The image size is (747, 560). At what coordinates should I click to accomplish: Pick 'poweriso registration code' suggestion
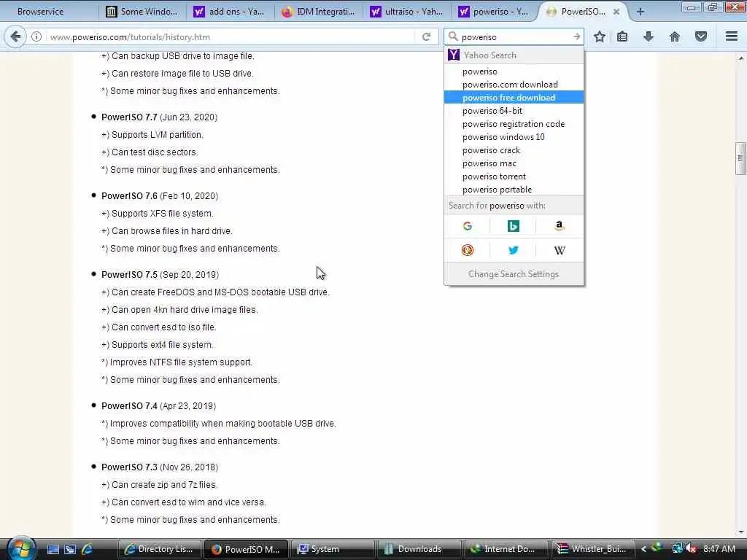point(514,124)
